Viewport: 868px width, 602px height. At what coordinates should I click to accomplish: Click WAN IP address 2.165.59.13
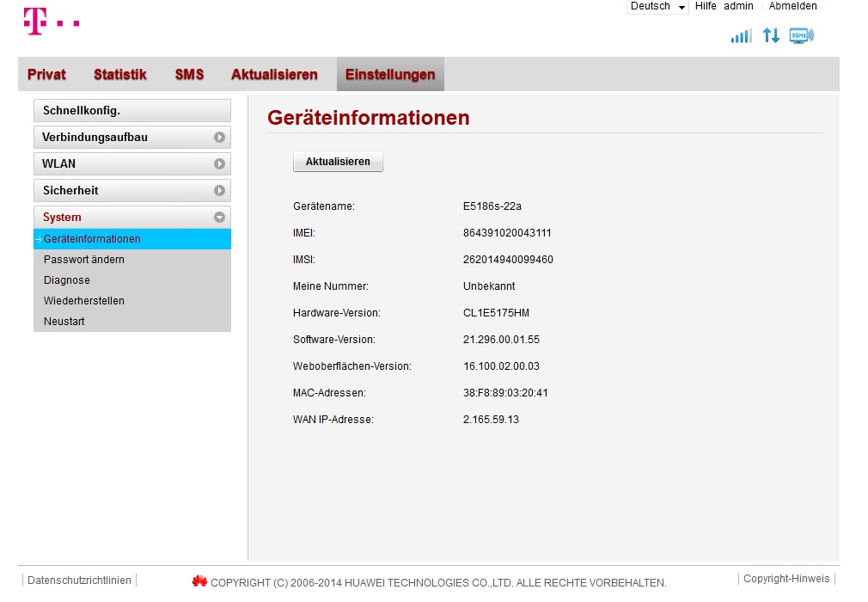(491, 419)
